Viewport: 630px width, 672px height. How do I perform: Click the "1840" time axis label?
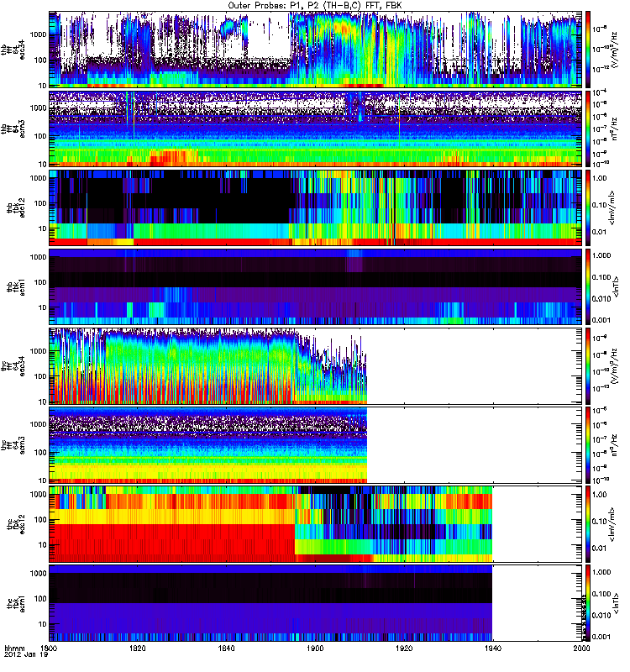[226, 648]
